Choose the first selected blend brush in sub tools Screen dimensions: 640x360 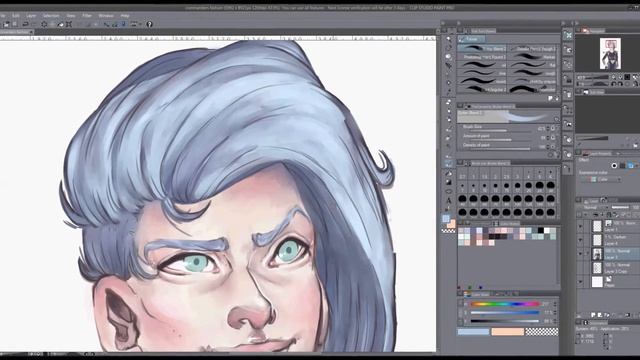(x=482, y=49)
